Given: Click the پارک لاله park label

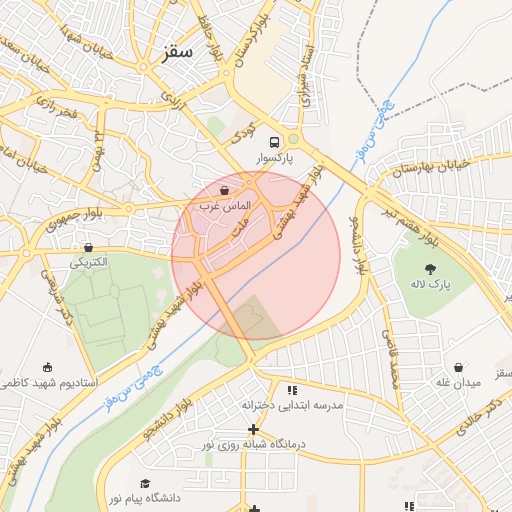Looking at the screenshot, I should pos(430,284).
